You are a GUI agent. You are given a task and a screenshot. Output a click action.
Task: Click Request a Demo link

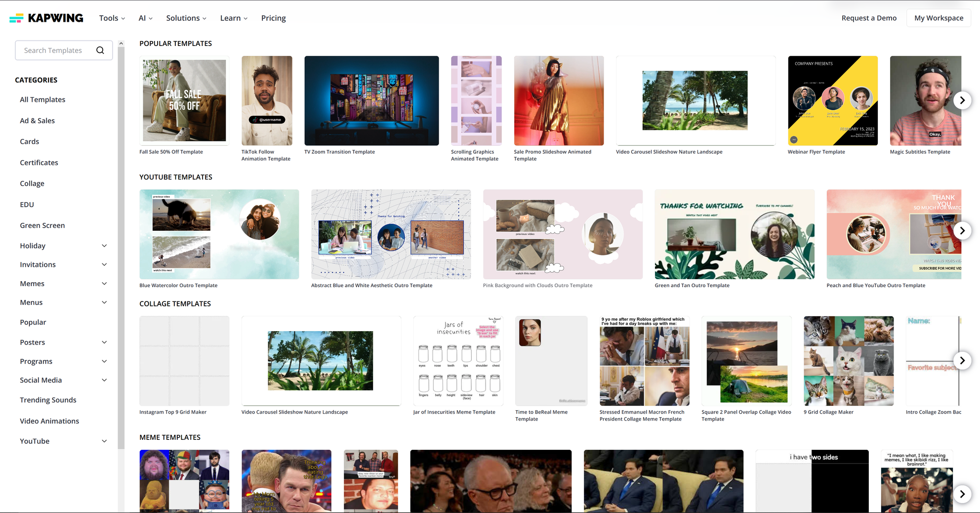(x=868, y=18)
